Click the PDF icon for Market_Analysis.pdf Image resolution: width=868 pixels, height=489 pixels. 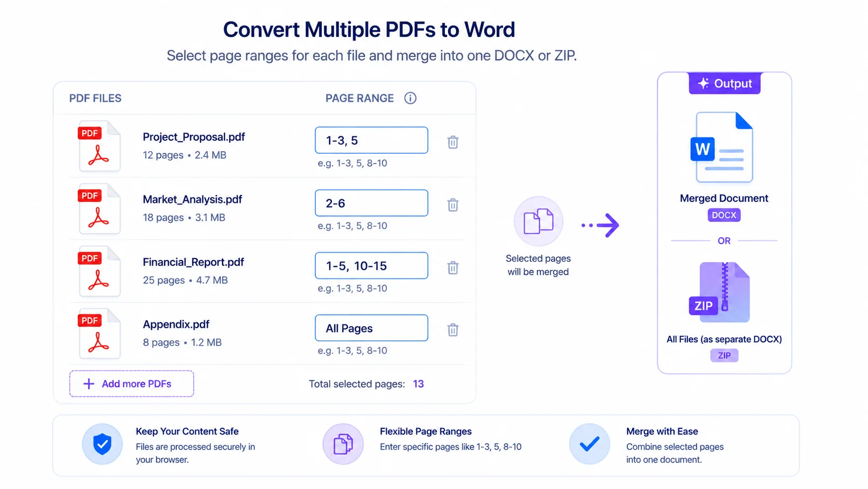[99, 208]
